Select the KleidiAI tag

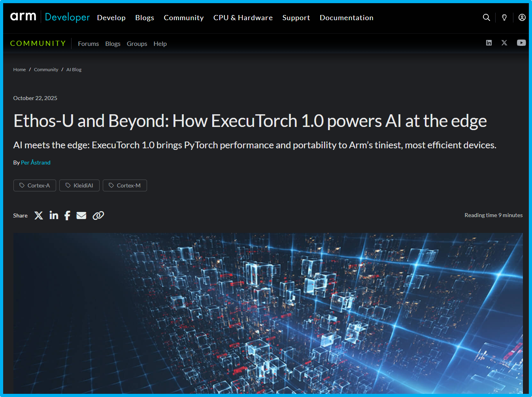79,185
